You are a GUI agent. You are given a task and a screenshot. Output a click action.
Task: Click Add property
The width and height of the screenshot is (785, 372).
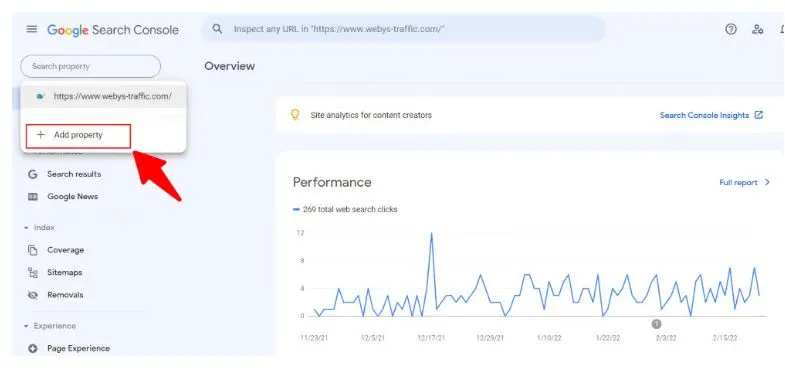click(x=79, y=135)
